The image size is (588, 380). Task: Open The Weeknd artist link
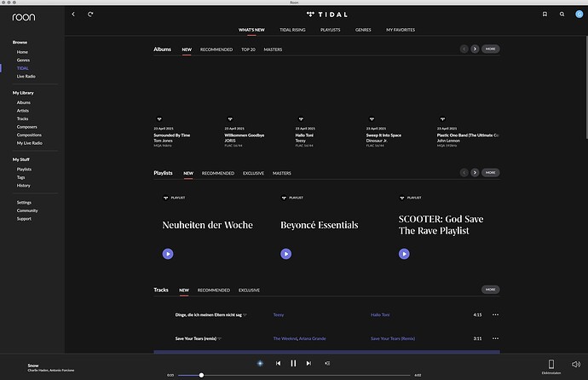pos(285,338)
